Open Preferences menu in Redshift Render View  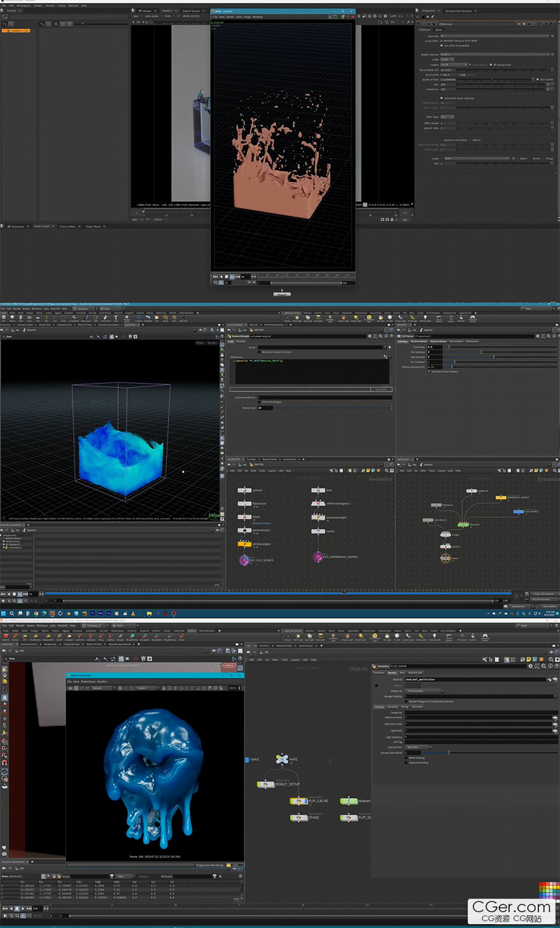[88, 682]
